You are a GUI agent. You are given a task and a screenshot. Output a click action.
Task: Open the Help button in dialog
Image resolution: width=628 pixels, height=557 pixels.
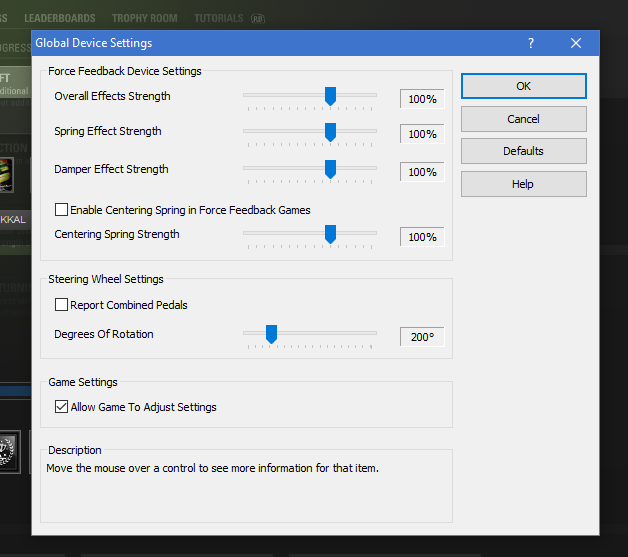click(523, 184)
